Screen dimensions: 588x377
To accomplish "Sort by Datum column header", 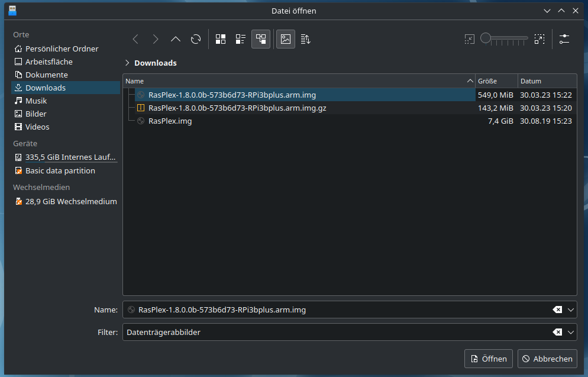I will [547, 81].
